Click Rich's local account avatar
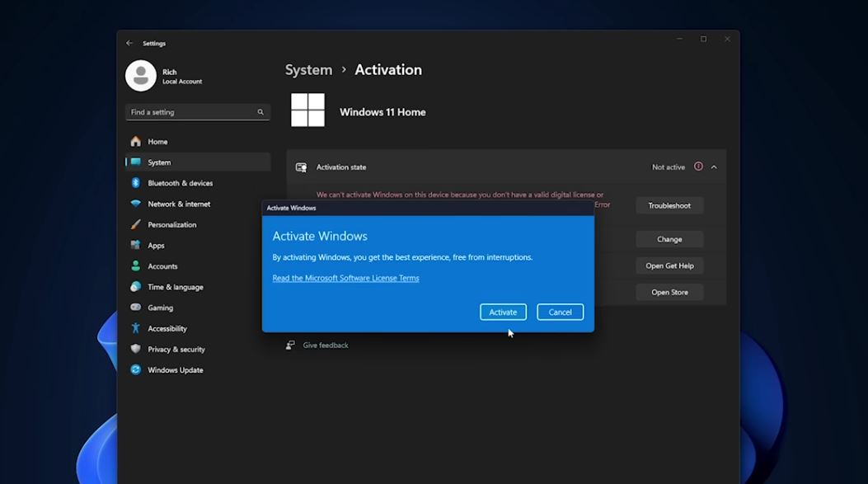This screenshot has width=868, height=484. point(141,75)
